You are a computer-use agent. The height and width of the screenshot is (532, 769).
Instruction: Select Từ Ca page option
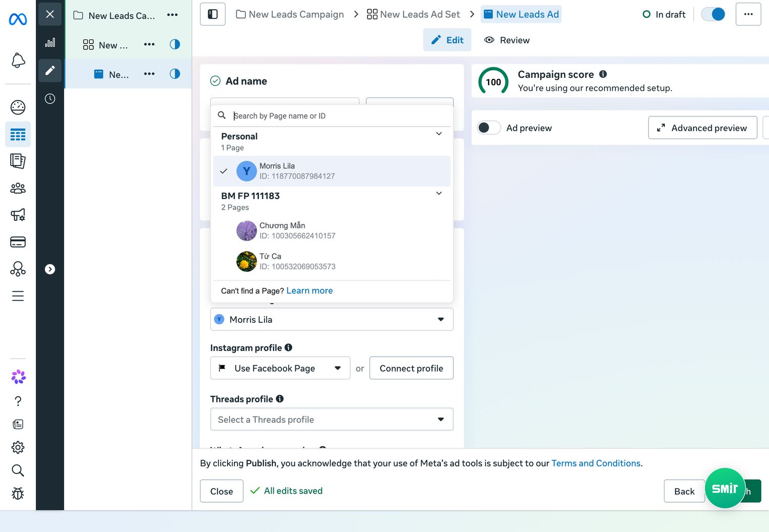332,261
